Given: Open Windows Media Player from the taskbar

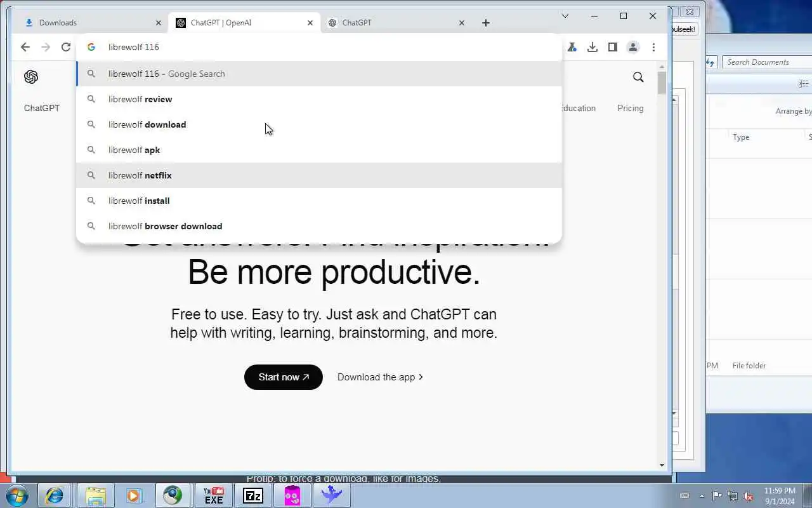Looking at the screenshot, I should 133,495.
